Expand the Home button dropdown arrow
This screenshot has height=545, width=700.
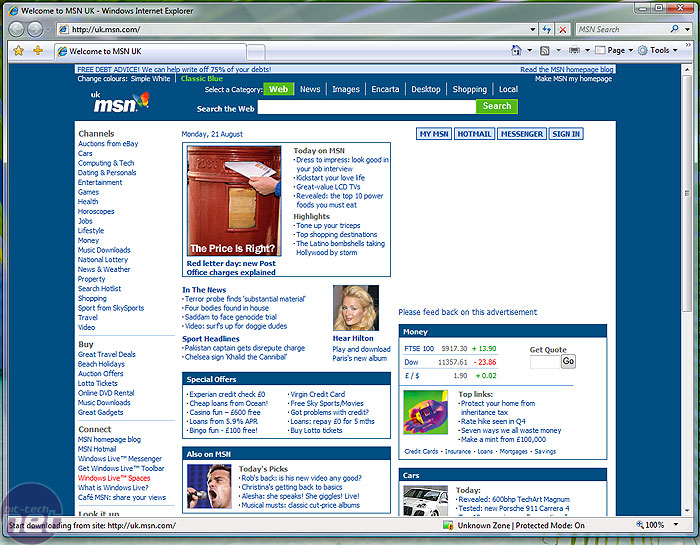[529, 50]
